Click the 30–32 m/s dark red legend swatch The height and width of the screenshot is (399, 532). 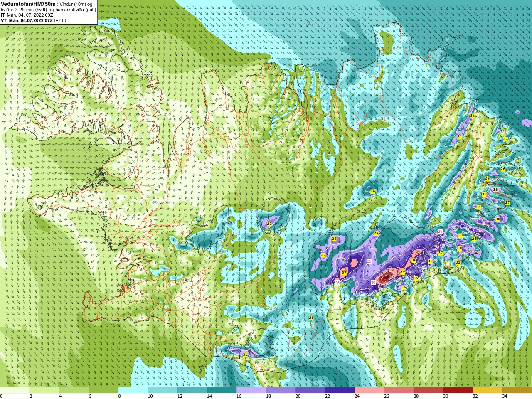coord(458,390)
